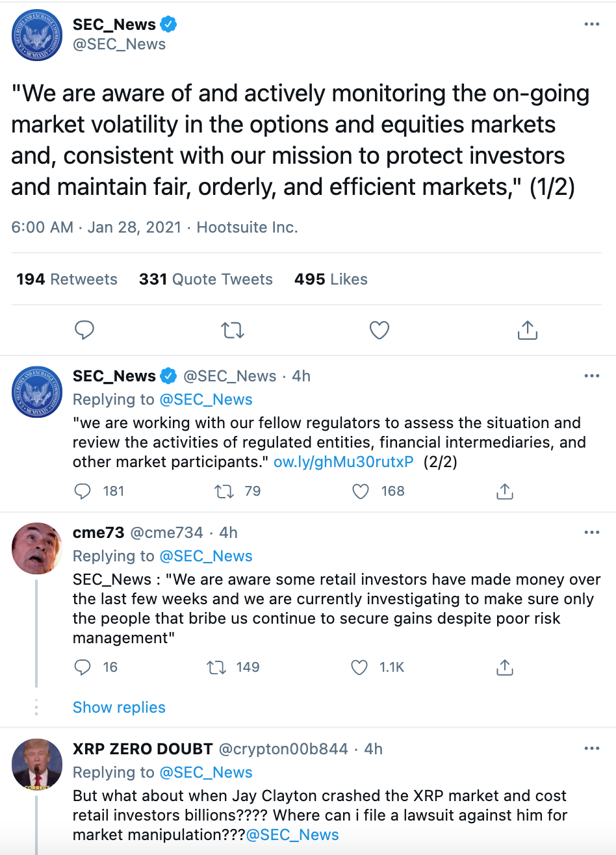
Task: Reply to the (2/2) follow-up tweet
Action: click(83, 492)
